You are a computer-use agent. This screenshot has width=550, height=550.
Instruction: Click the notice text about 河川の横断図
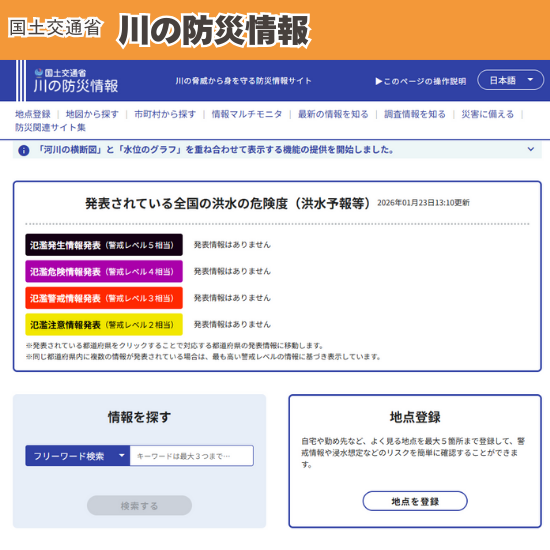(215, 150)
